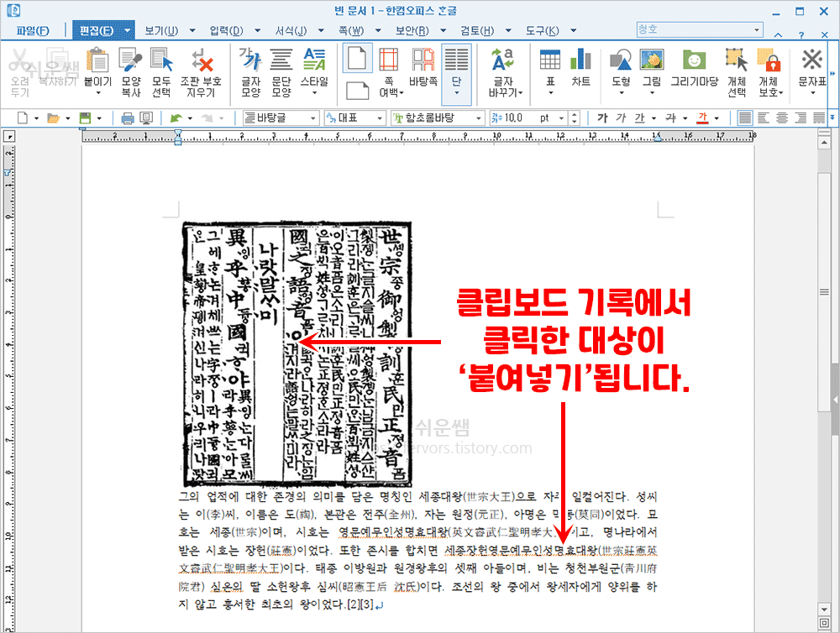Open the 보안(R) menu
840x633 pixels.
412,30
